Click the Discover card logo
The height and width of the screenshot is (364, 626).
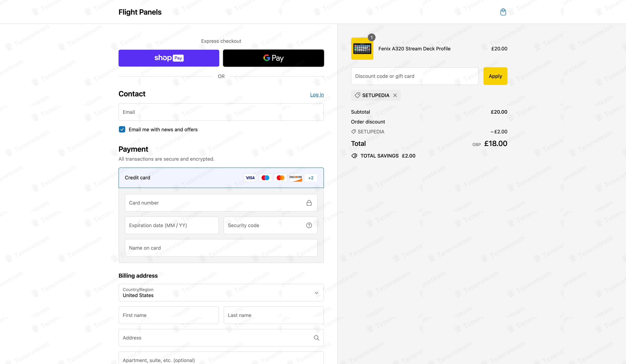[x=296, y=178]
